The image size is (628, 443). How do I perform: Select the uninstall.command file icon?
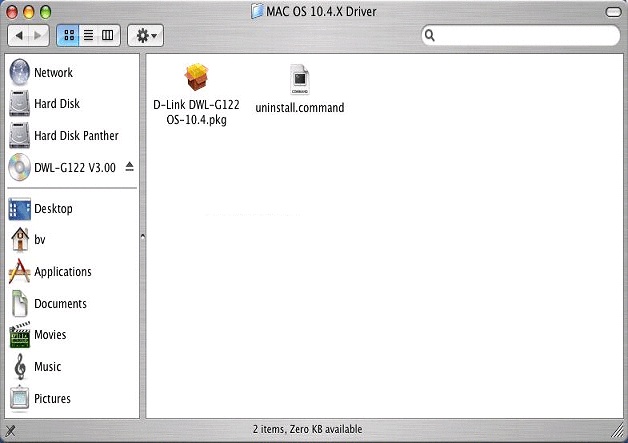[x=300, y=79]
